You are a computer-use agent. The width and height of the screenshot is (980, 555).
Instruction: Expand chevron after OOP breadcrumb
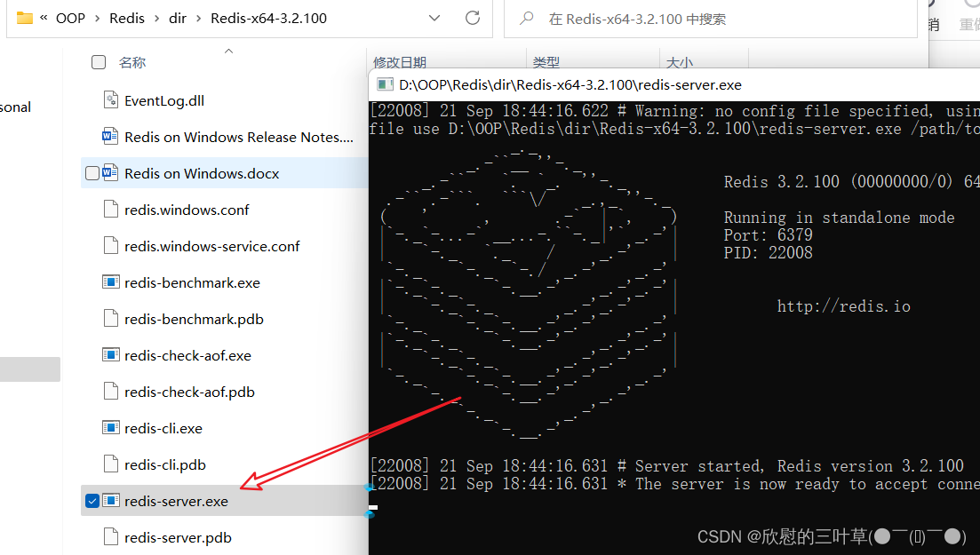coord(98,19)
